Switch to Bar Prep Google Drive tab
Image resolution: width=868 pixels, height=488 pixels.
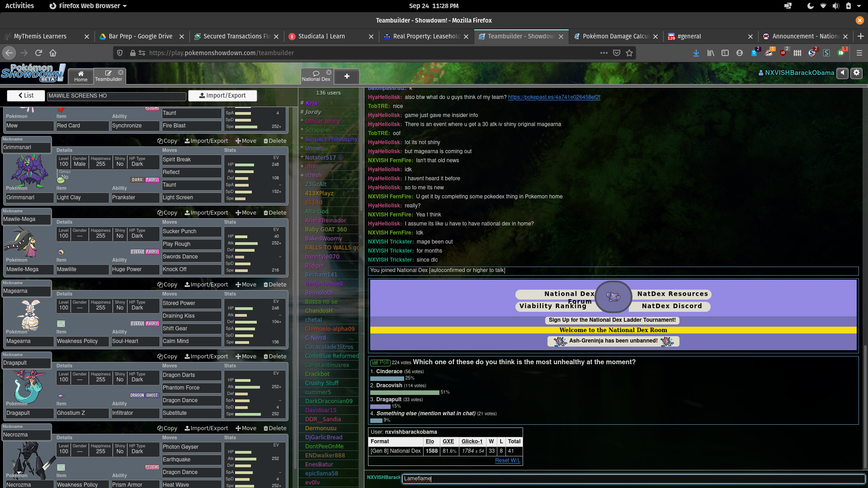(140, 36)
